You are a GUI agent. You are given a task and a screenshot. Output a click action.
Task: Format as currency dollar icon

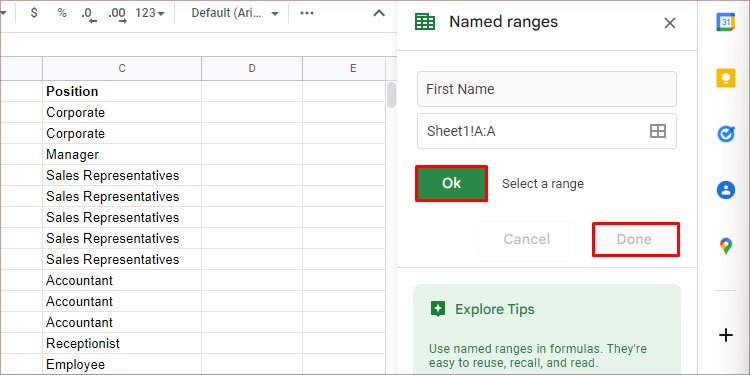(33, 13)
